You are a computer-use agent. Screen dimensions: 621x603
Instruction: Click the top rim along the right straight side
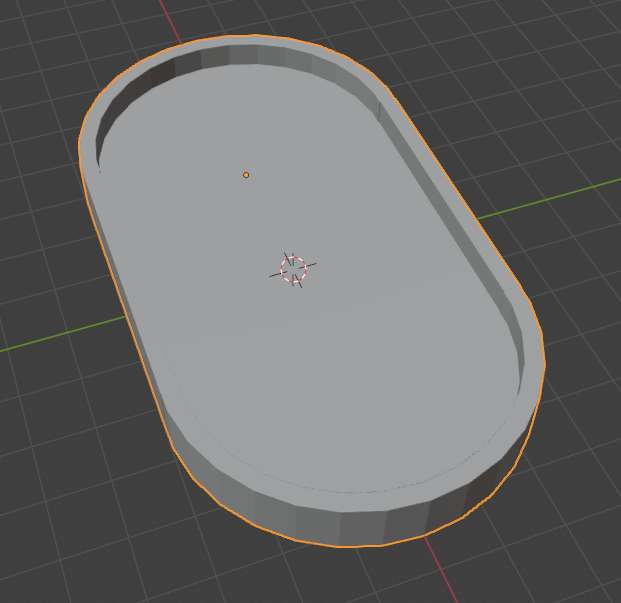455,198
